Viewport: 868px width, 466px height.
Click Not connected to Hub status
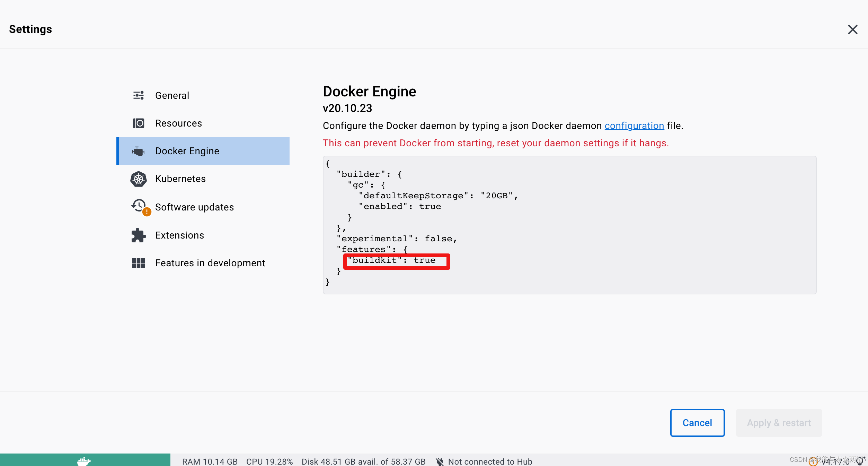(x=490, y=461)
